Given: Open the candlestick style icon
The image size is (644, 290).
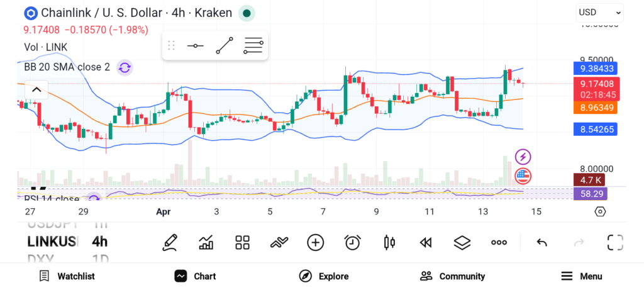Looking at the screenshot, I should pos(389,242).
